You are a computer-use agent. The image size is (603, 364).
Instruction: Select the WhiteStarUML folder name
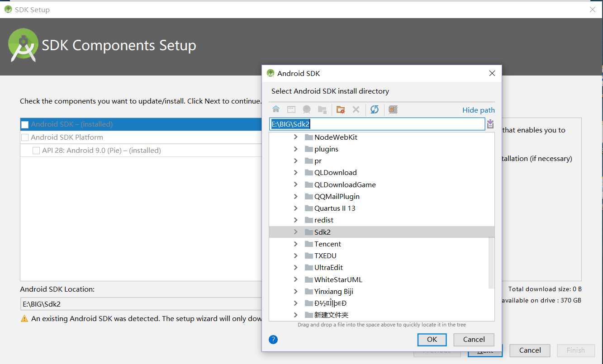(338, 279)
